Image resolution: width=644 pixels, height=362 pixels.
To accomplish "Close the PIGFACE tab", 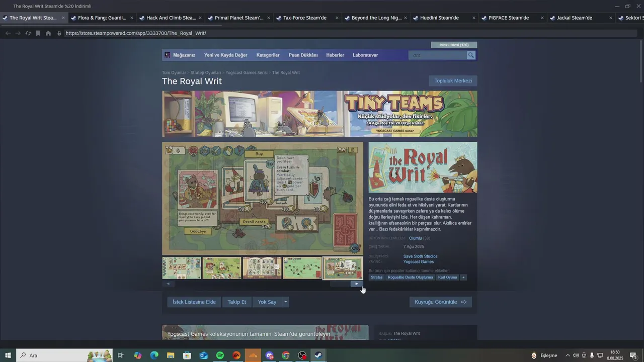I will point(542,18).
